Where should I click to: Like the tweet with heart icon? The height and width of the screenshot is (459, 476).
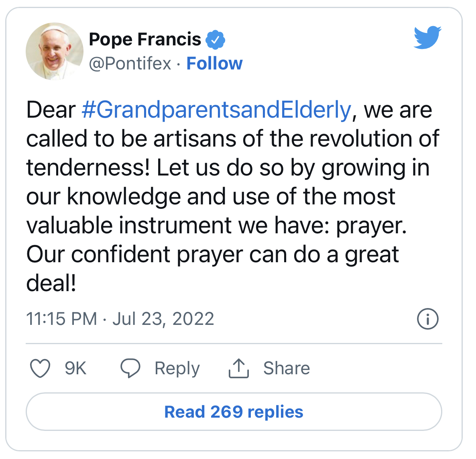point(40,368)
